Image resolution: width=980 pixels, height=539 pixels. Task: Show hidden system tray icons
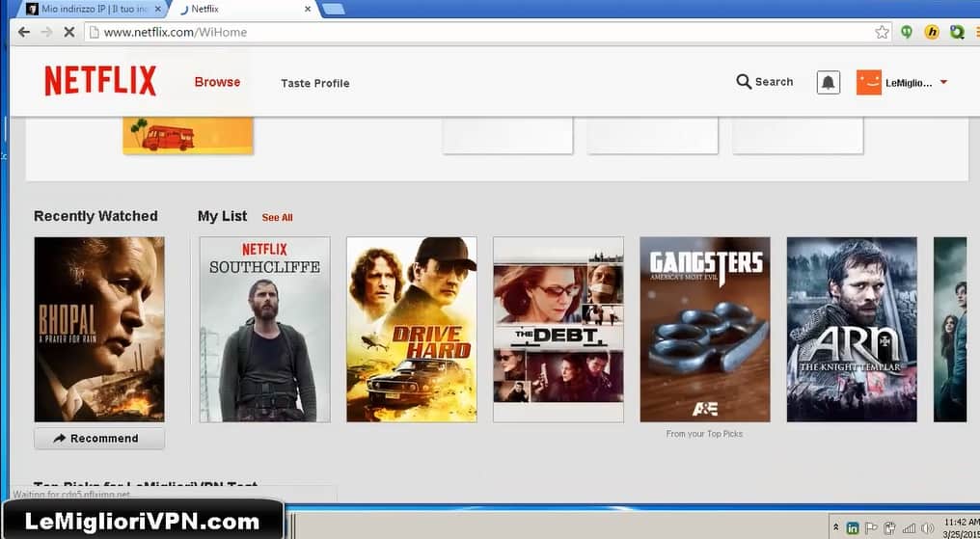(x=835, y=527)
